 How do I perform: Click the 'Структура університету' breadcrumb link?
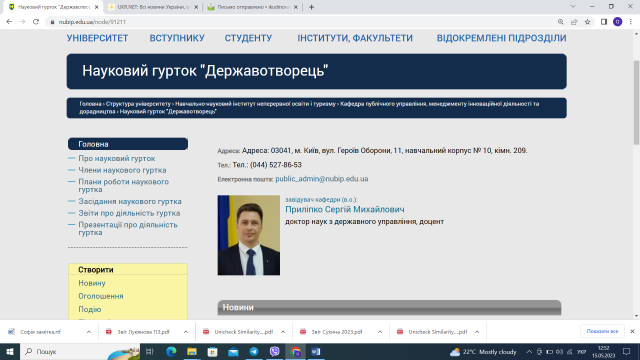(138, 104)
